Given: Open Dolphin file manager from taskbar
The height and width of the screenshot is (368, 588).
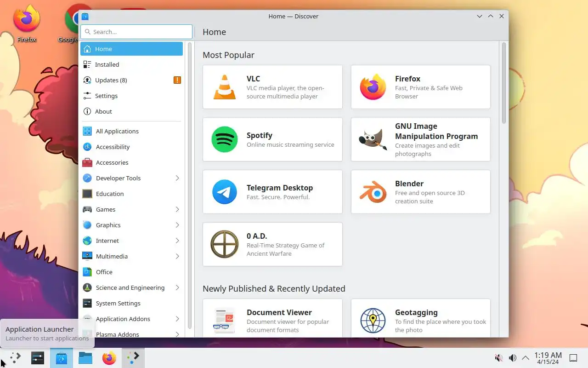Looking at the screenshot, I should pyautogui.click(x=85, y=358).
